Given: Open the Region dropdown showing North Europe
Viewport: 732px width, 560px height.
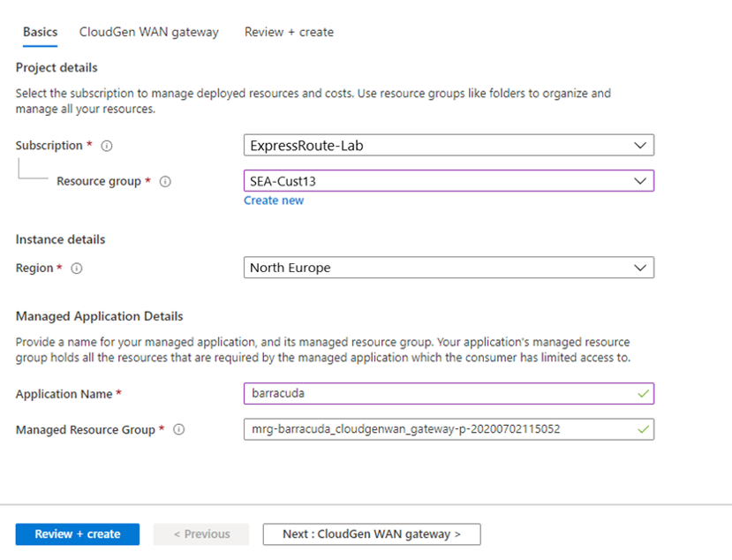Looking at the screenshot, I should tap(449, 268).
